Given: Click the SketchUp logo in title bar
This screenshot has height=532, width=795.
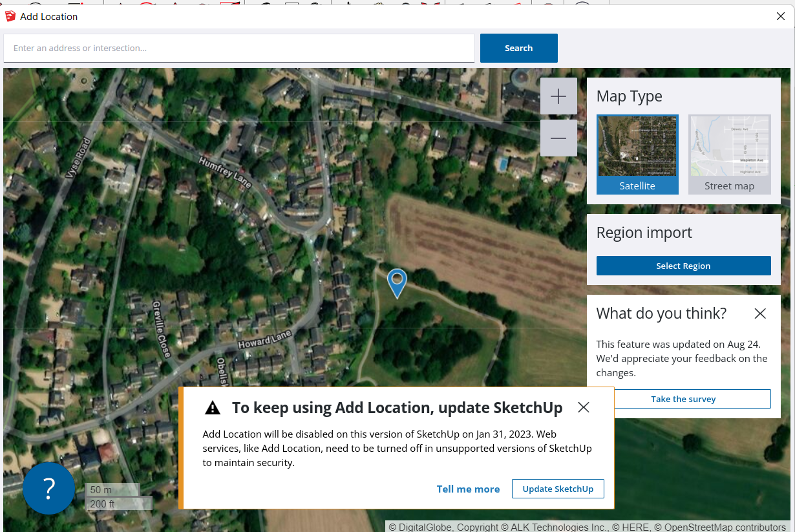Looking at the screenshot, I should [10, 17].
